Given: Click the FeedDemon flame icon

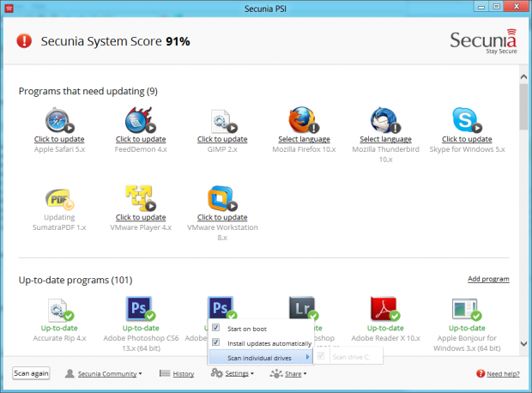Looking at the screenshot, I should click(x=140, y=120).
